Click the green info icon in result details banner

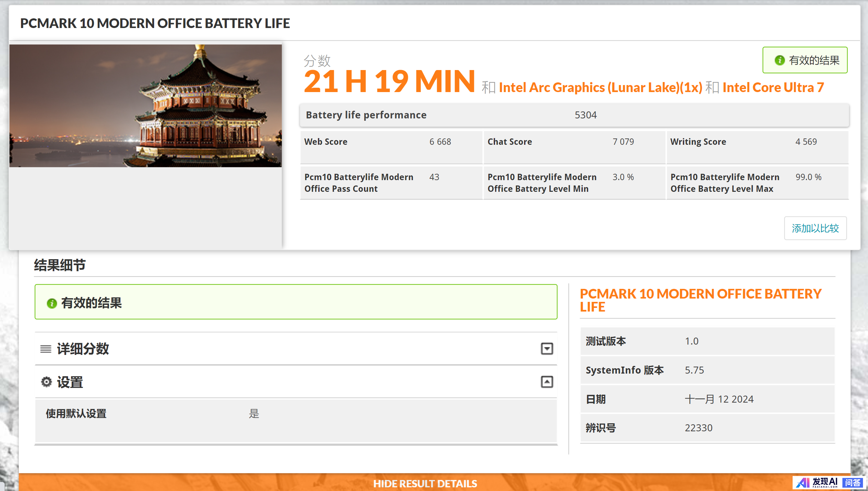[x=52, y=304]
